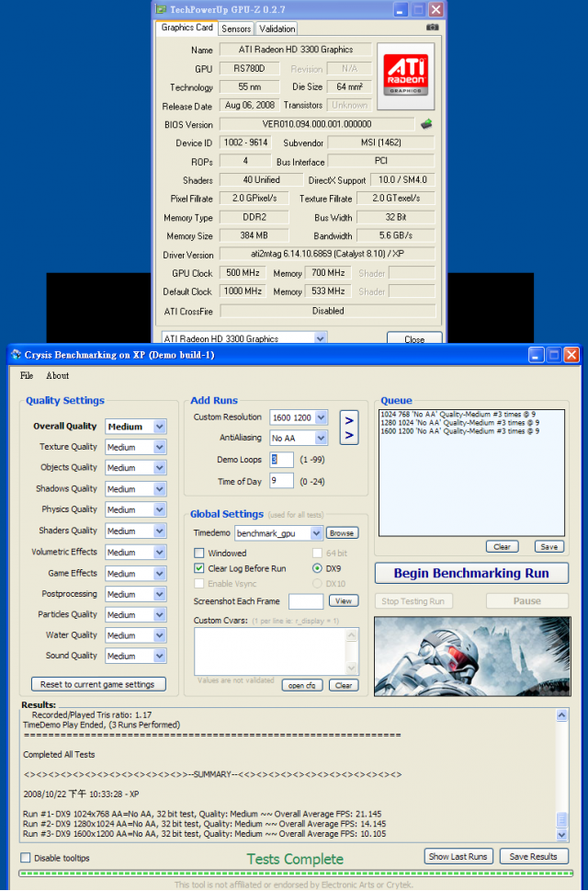Select the 1280 1024 queue entry
The image size is (588, 891).
(x=459, y=423)
